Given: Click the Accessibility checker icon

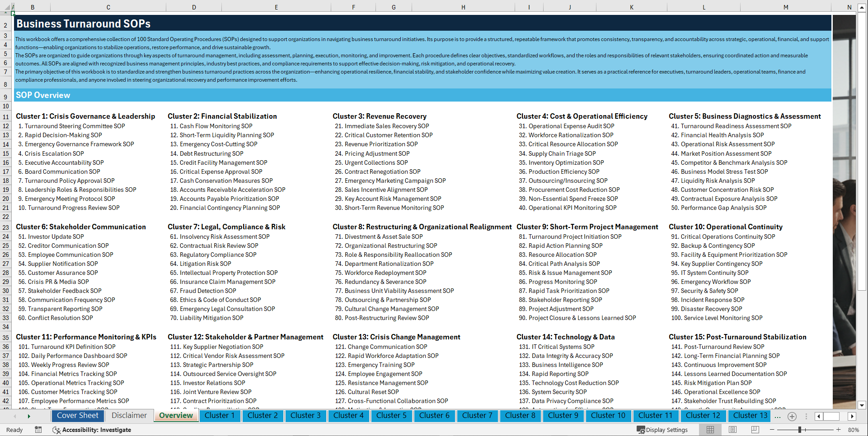Looking at the screenshot, I should click(57, 430).
